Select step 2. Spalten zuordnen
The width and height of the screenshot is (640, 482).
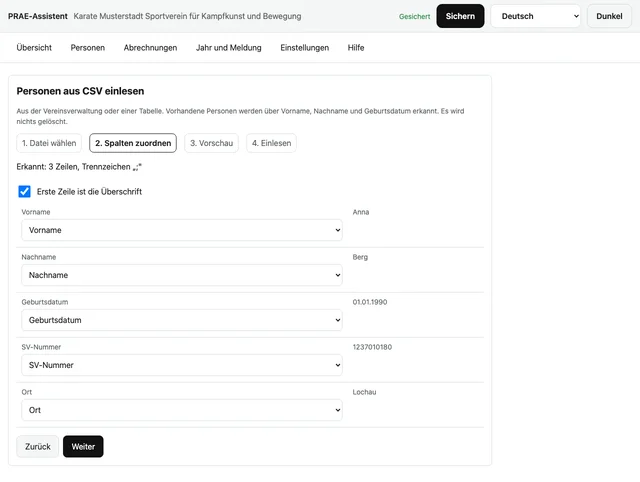pos(133,143)
